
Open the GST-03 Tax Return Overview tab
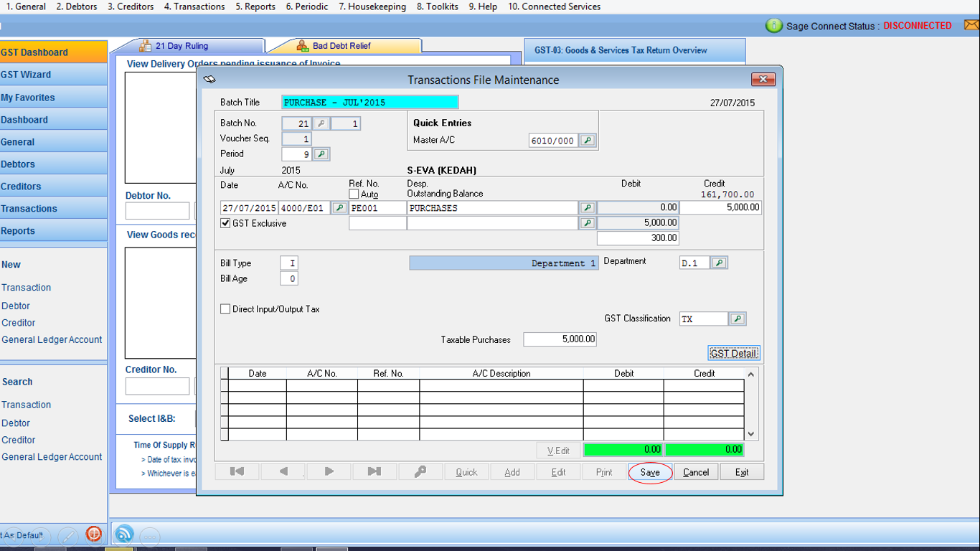pyautogui.click(x=635, y=50)
